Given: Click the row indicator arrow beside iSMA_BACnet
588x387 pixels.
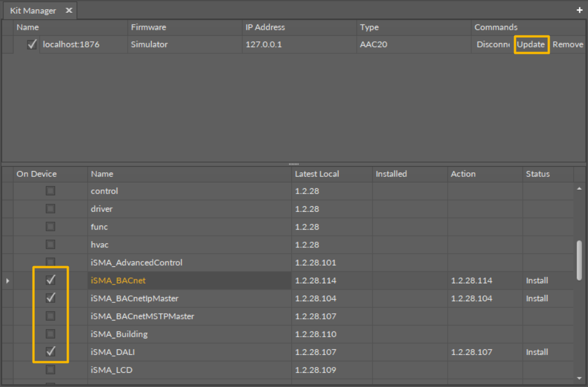Looking at the screenshot, I should (7, 281).
